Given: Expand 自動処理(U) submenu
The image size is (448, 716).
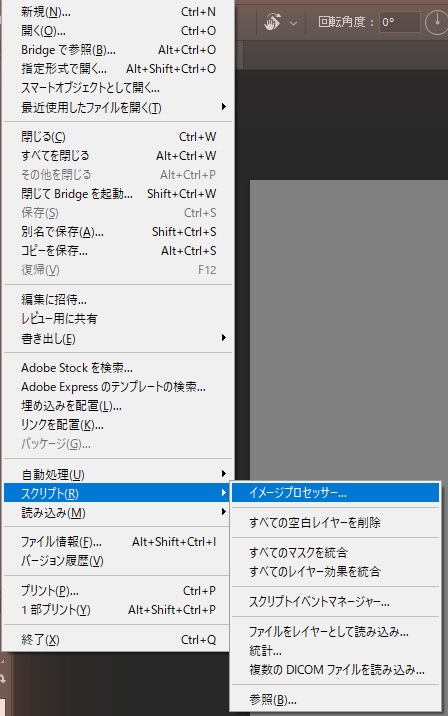Looking at the screenshot, I should 118,474.
